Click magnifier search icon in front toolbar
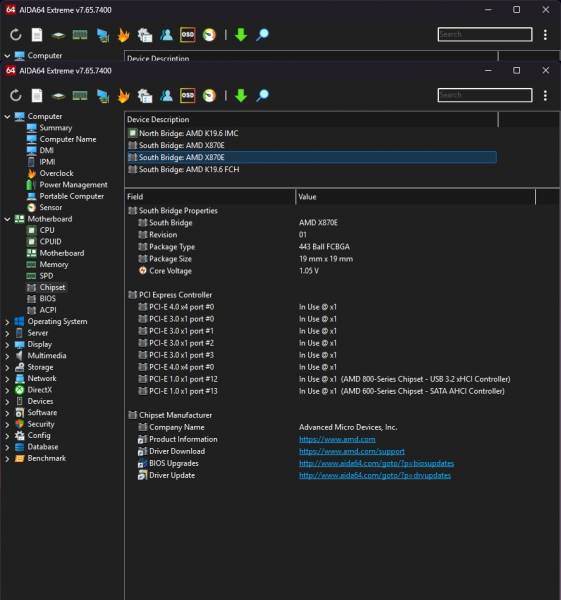Image resolution: width=561 pixels, height=600 pixels. 263,96
